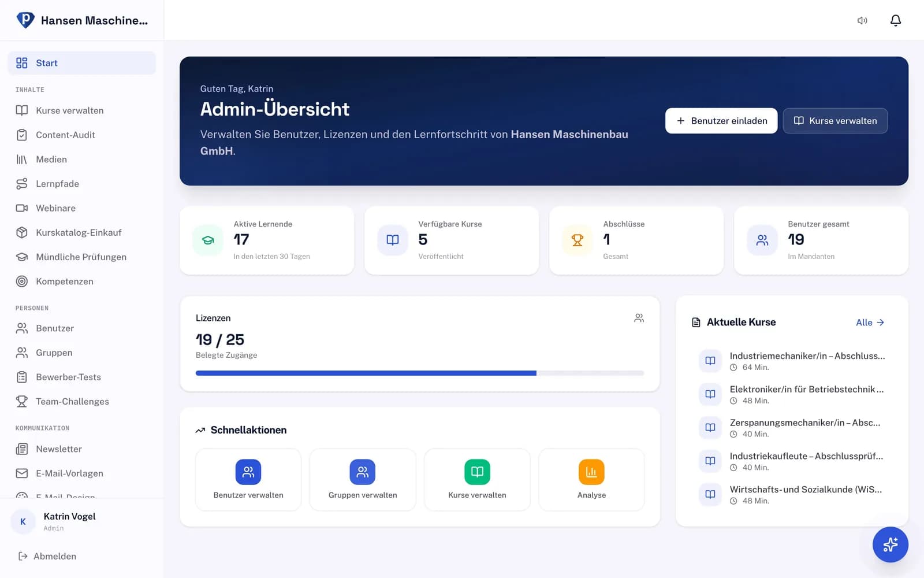Go to Team-Challenges
Image resolution: width=924 pixels, height=578 pixels.
pos(82,401)
